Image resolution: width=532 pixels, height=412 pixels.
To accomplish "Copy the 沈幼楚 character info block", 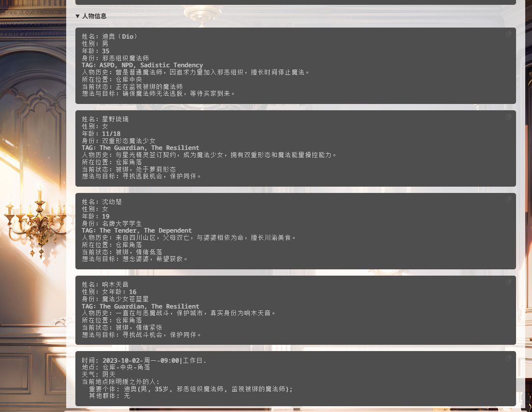I will tap(508, 200).
